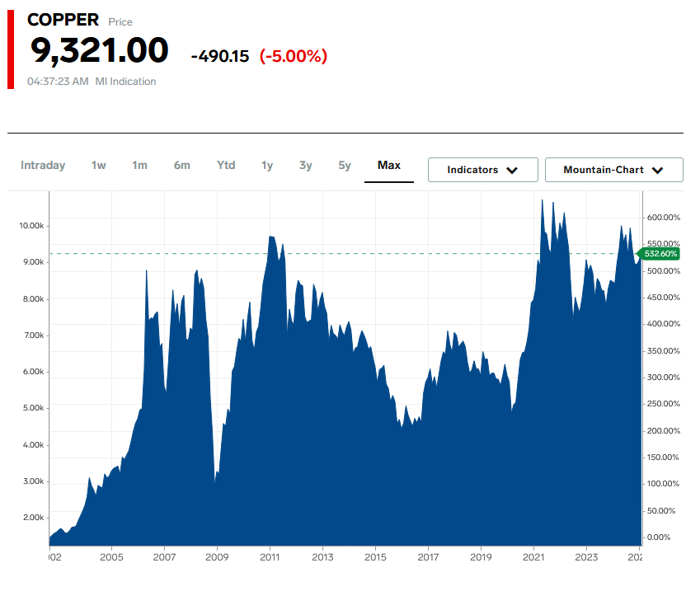Click the red (-5.00%) change label
Screen dimensions: 700x591
pos(294,56)
